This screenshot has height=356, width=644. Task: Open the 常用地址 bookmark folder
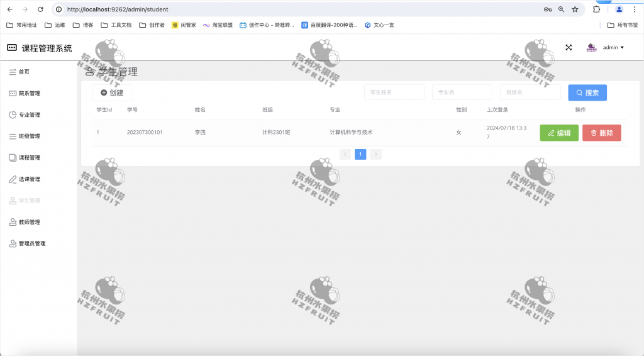click(22, 25)
